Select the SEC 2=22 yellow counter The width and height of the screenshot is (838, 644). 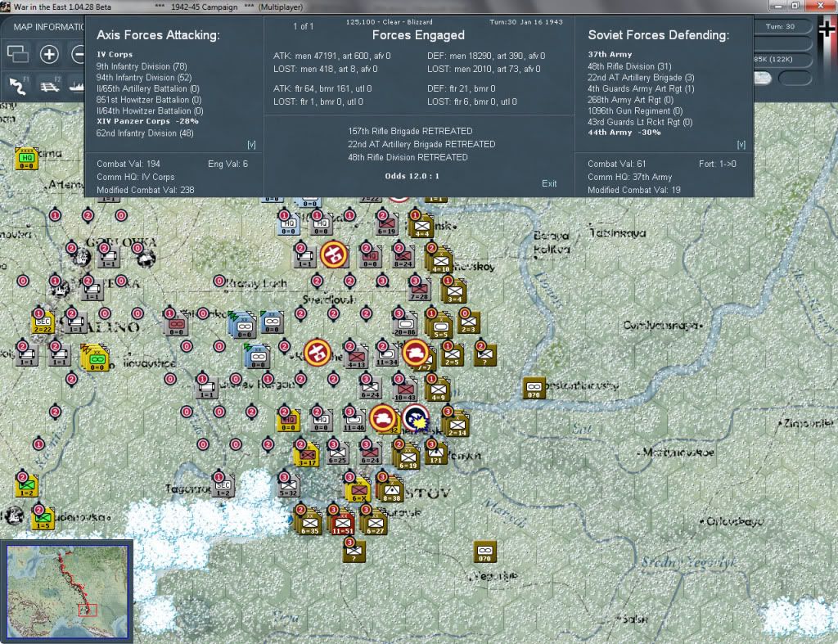[x=43, y=322]
